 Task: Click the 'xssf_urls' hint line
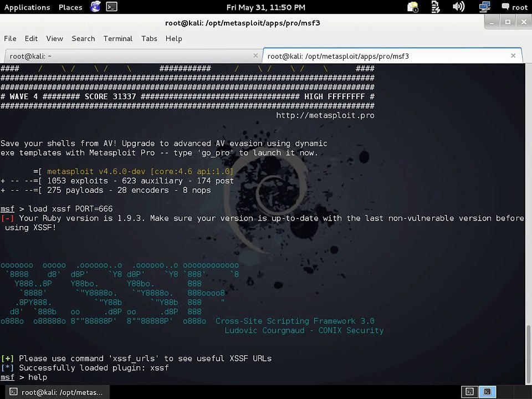coord(136,359)
